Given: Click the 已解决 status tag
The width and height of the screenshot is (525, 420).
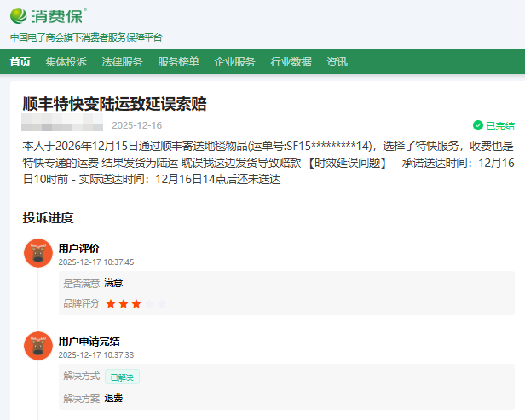Looking at the screenshot, I should 122,377.
